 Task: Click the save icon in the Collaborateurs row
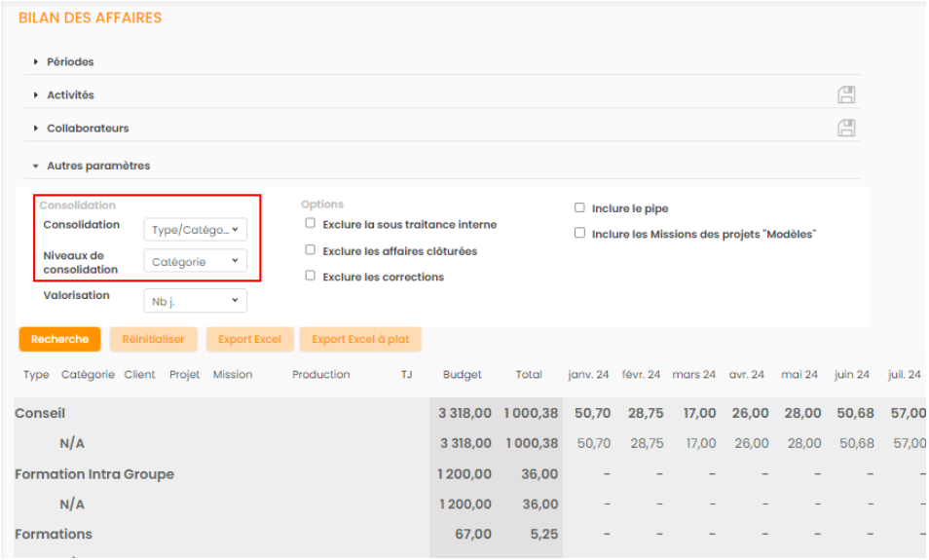coord(846,128)
